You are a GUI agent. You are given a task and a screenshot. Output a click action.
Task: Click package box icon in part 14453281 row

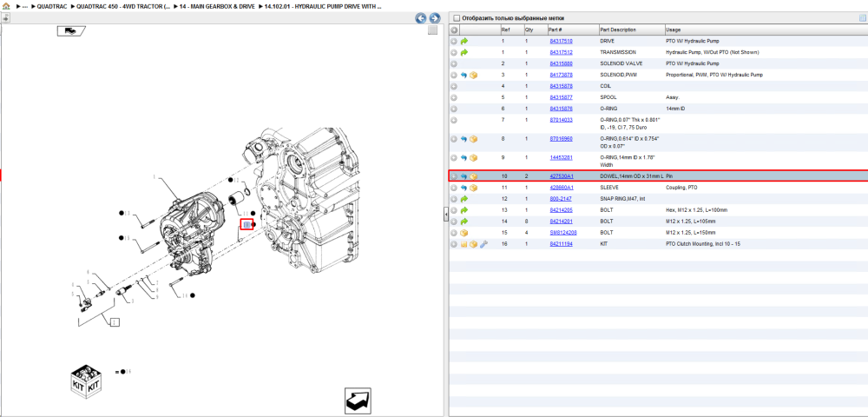(x=473, y=157)
